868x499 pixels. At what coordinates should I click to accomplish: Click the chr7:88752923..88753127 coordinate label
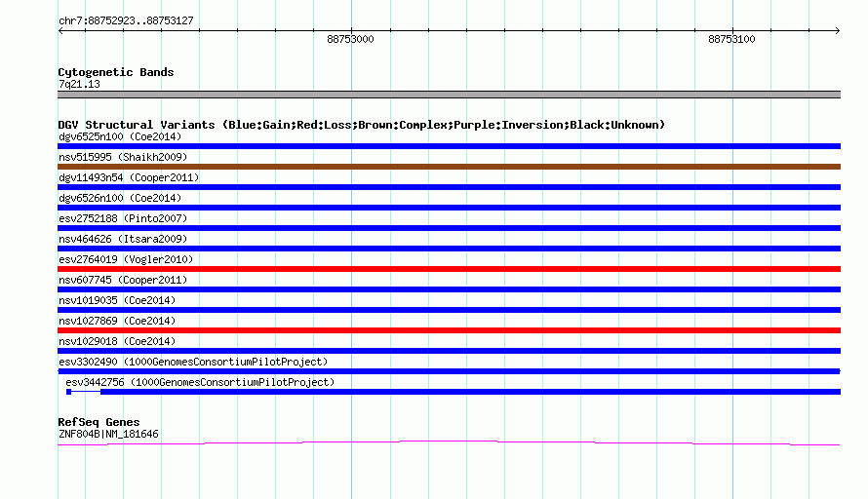tap(126, 21)
